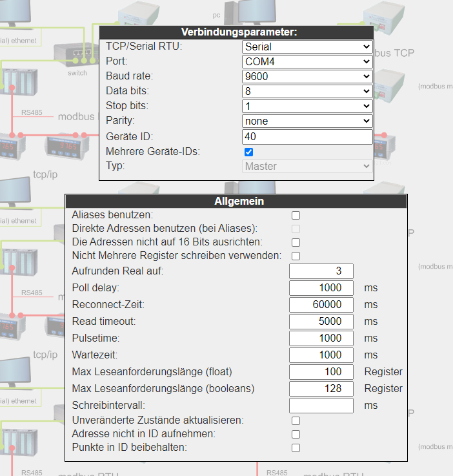Click the Wartezeit label
The width and height of the screenshot is (453, 476).
(95, 355)
